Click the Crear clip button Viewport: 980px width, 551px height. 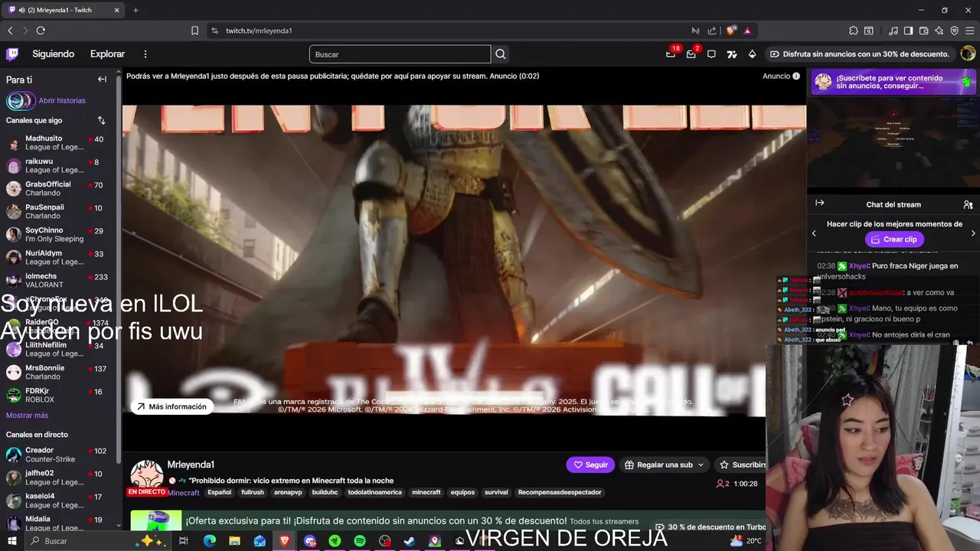pos(893,240)
